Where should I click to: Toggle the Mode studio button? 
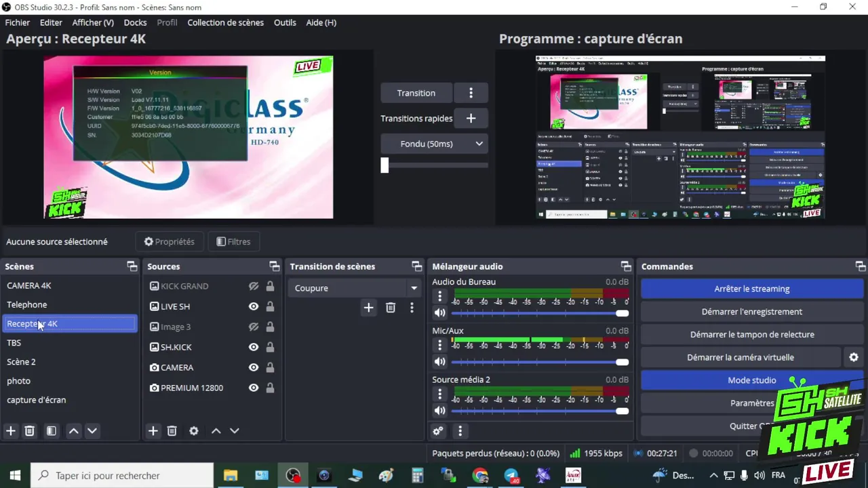(x=751, y=380)
